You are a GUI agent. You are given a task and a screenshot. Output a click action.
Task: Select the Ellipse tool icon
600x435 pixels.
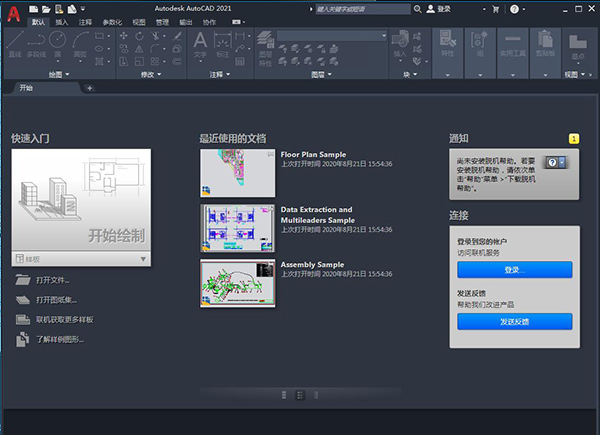coord(99,48)
